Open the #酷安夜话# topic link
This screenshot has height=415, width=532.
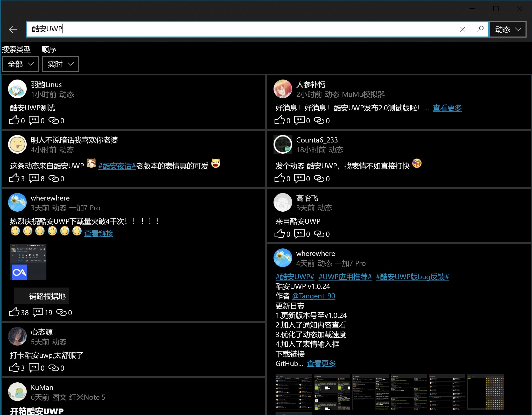(x=117, y=166)
